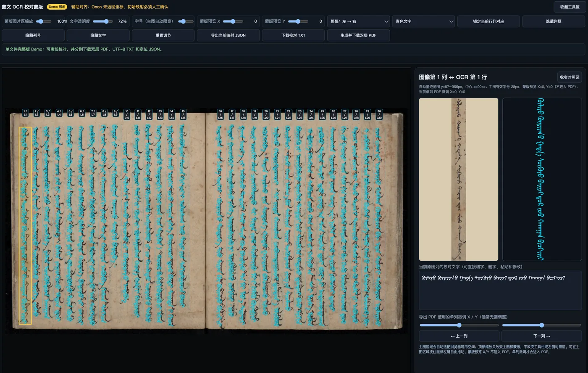Click the Demo 展示 badge
The height and width of the screenshot is (373, 588).
pyautogui.click(x=57, y=7)
